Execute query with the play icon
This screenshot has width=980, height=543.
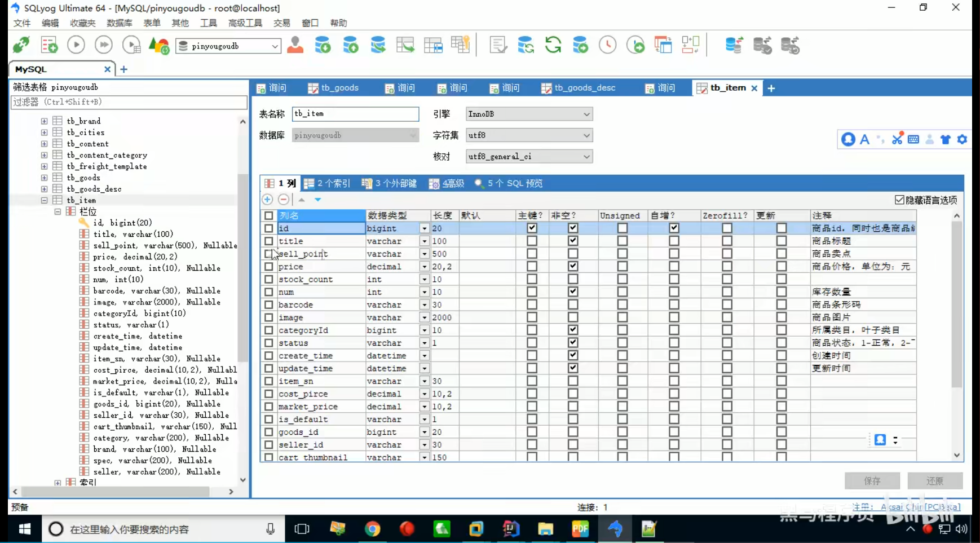pyautogui.click(x=76, y=45)
